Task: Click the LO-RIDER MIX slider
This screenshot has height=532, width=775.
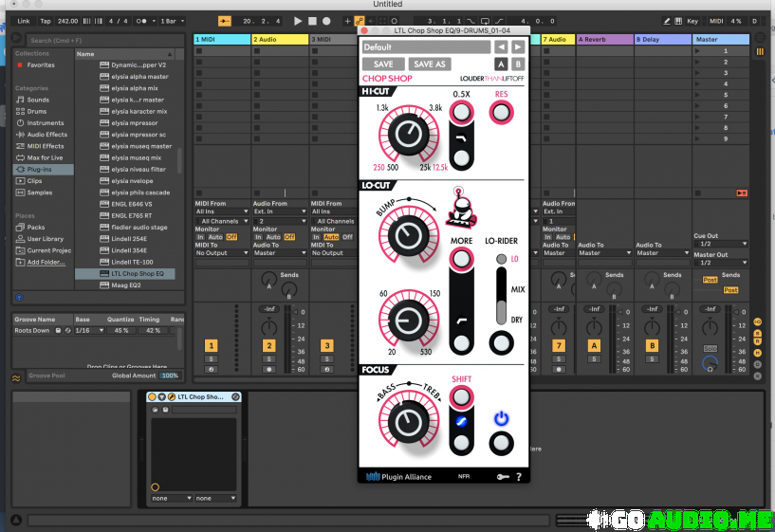Action: [x=501, y=297]
